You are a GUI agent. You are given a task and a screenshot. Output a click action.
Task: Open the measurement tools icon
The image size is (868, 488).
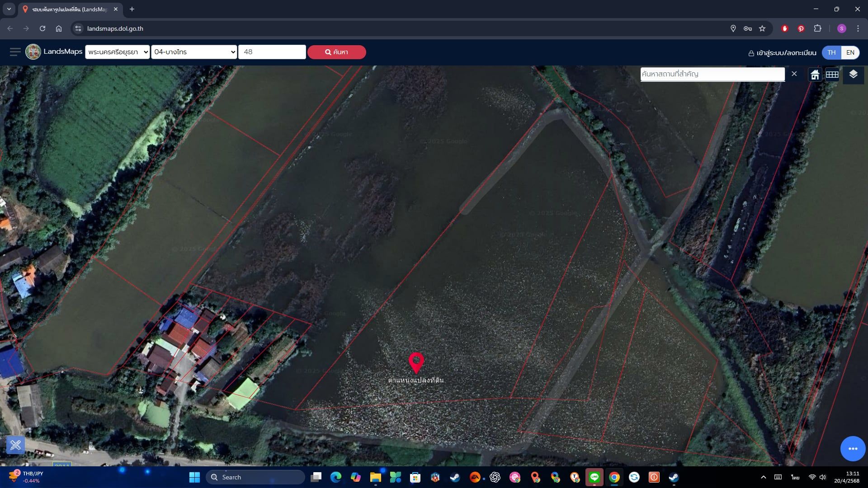coord(15,445)
